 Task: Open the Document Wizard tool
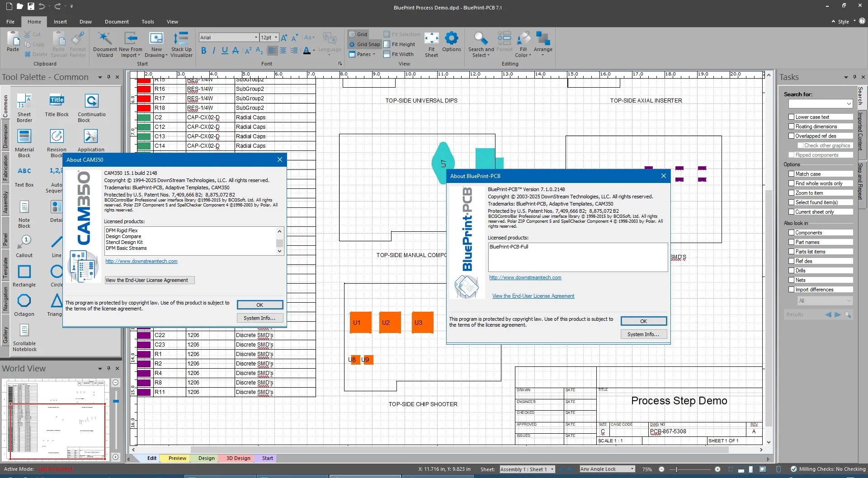[x=105, y=44]
